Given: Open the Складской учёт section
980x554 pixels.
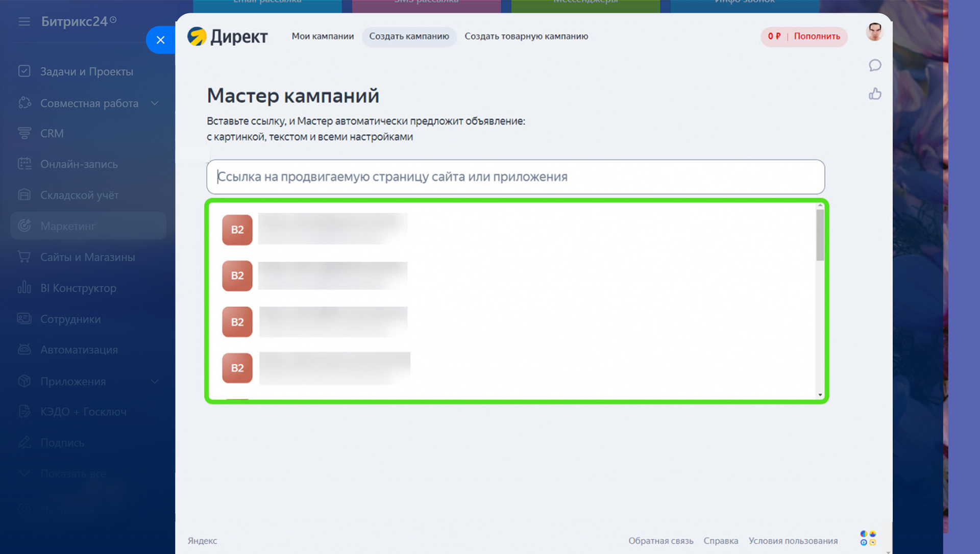Looking at the screenshot, I should click(80, 195).
